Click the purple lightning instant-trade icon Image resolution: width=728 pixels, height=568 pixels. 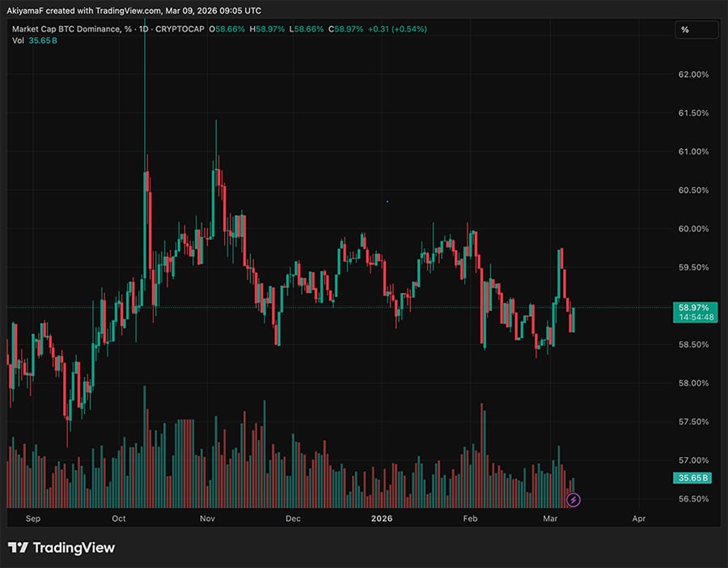click(573, 500)
